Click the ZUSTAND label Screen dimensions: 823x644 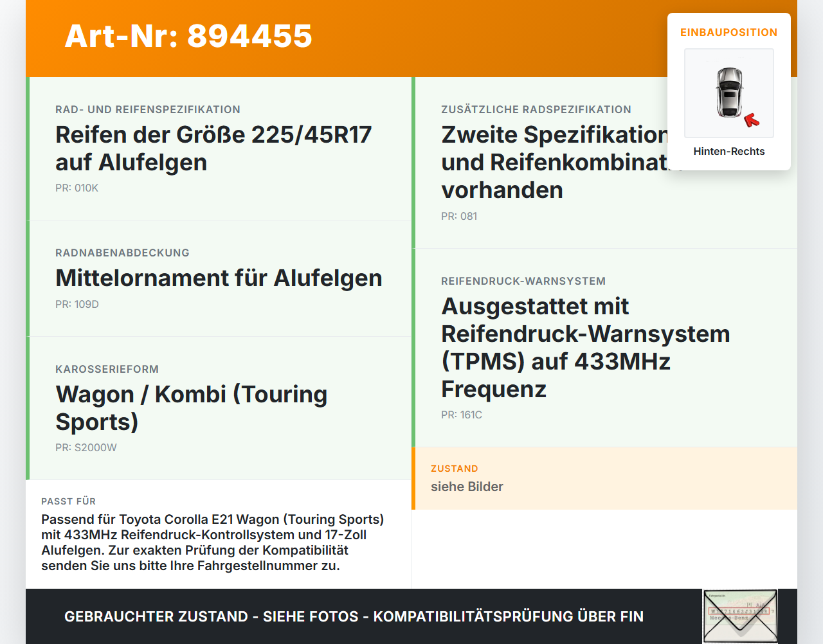(455, 469)
